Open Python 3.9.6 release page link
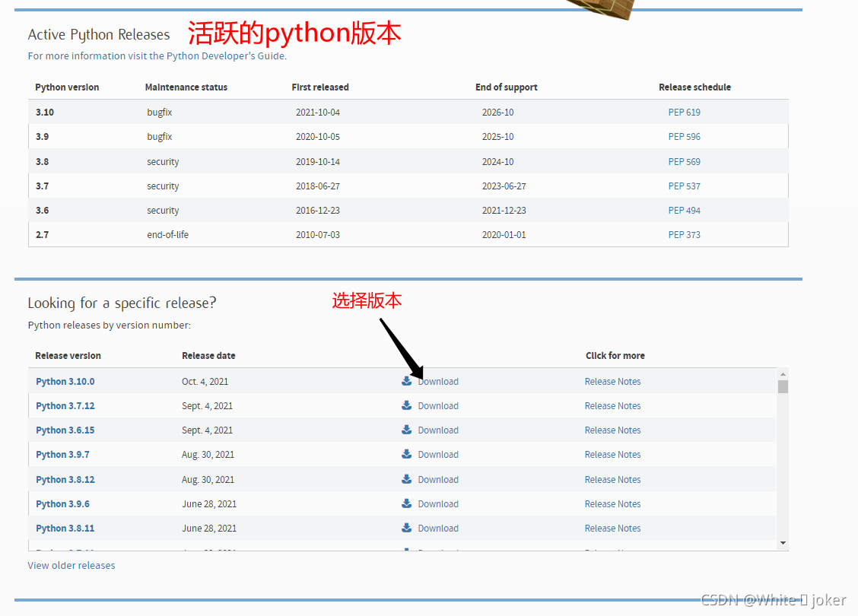858x616 pixels. pos(62,504)
